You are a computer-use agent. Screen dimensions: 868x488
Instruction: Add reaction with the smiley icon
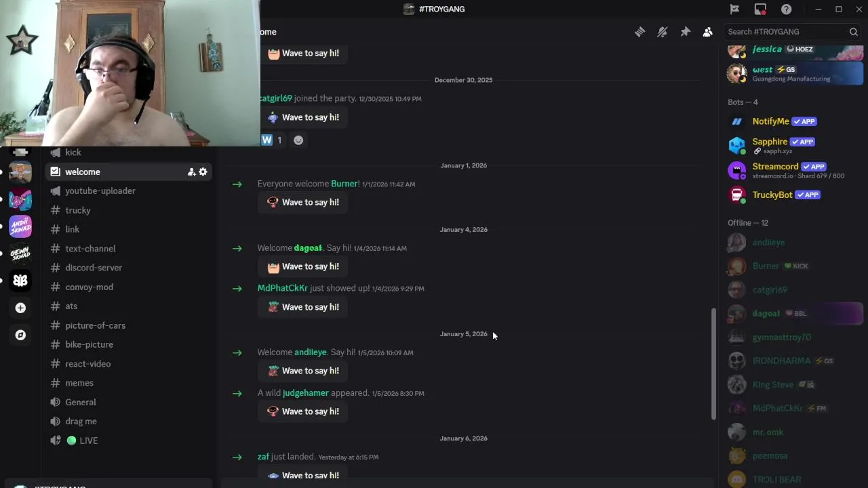(x=298, y=140)
